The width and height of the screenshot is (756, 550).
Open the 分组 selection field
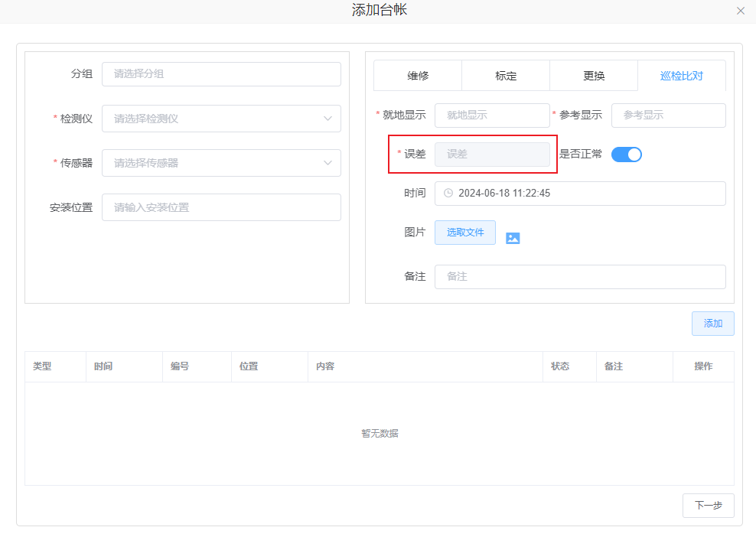pyautogui.click(x=221, y=74)
